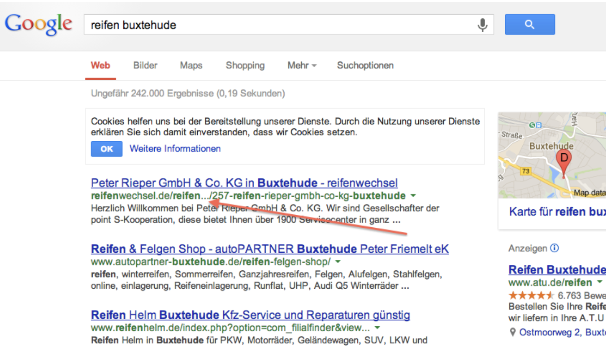This screenshot has height=364, width=607.
Task: Expand arrow next to reifenwechsel.de URL
Action: pyautogui.click(x=413, y=196)
